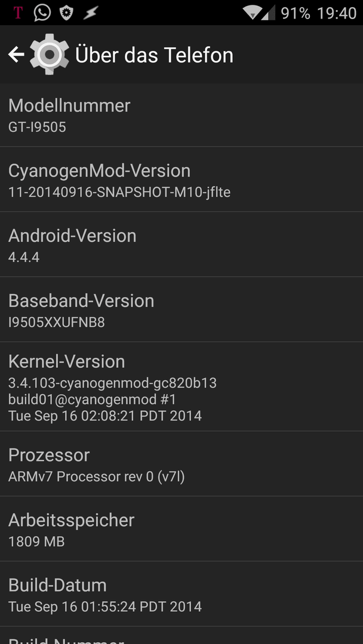
Task: Select the Baseband-Version item
Action: [x=181, y=309]
